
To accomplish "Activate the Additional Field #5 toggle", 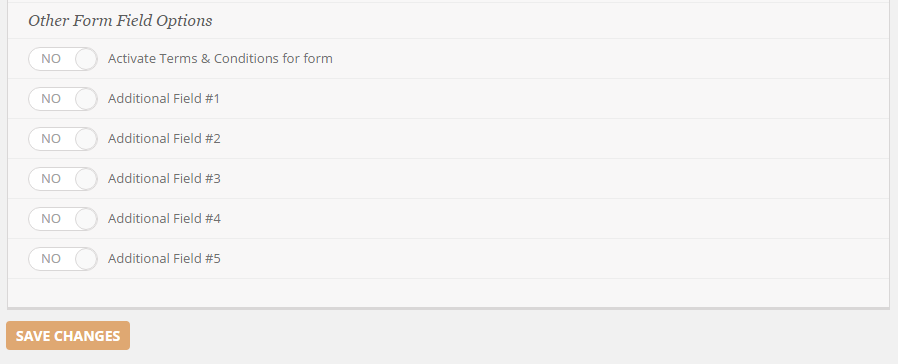I will [63, 259].
